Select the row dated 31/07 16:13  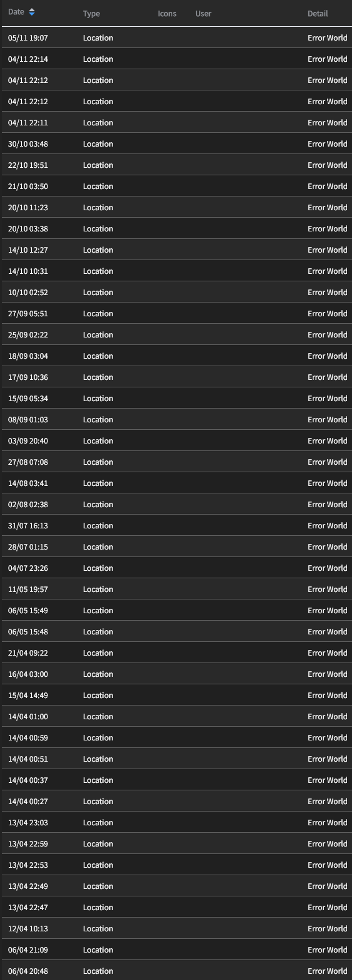(176, 526)
